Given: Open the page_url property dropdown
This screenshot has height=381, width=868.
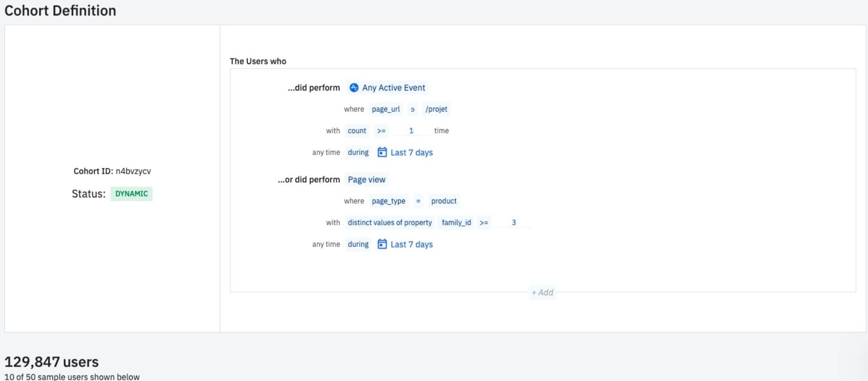Looking at the screenshot, I should [x=385, y=109].
